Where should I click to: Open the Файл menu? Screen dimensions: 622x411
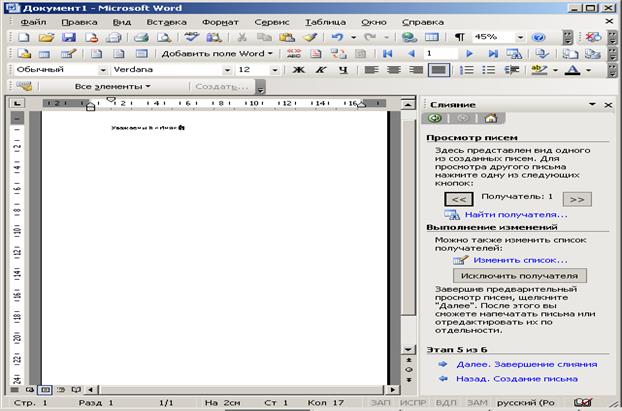pos(33,22)
